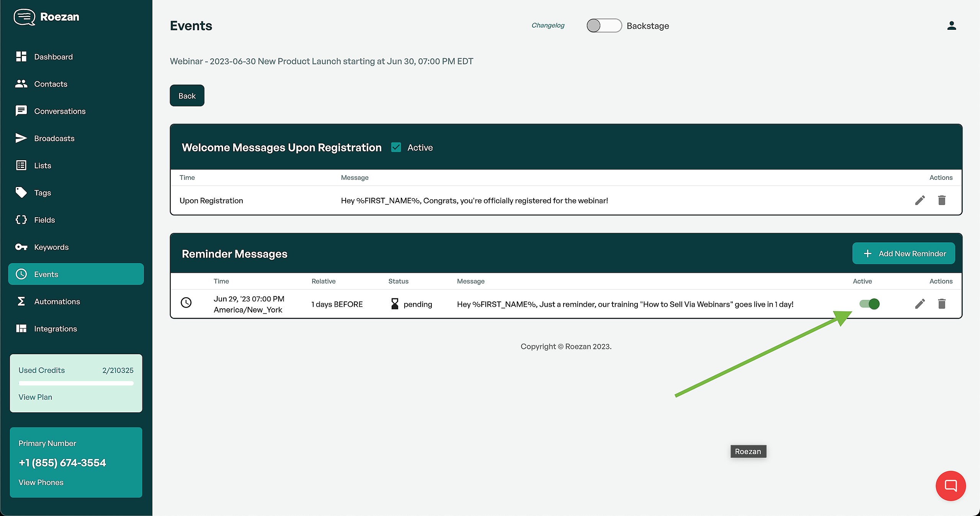Click the clock icon in reminder row

tap(186, 303)
